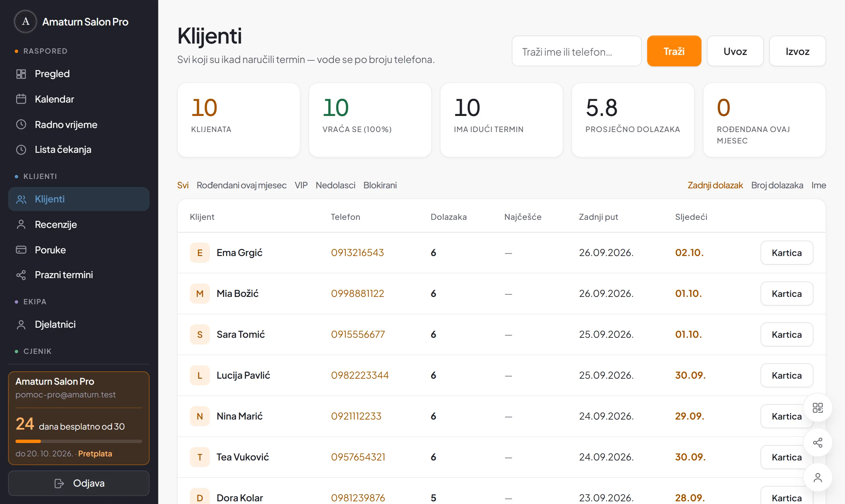Click Lucija Pavlić's avatar letter L
845x504 pixels.
(x=200, y=375)
